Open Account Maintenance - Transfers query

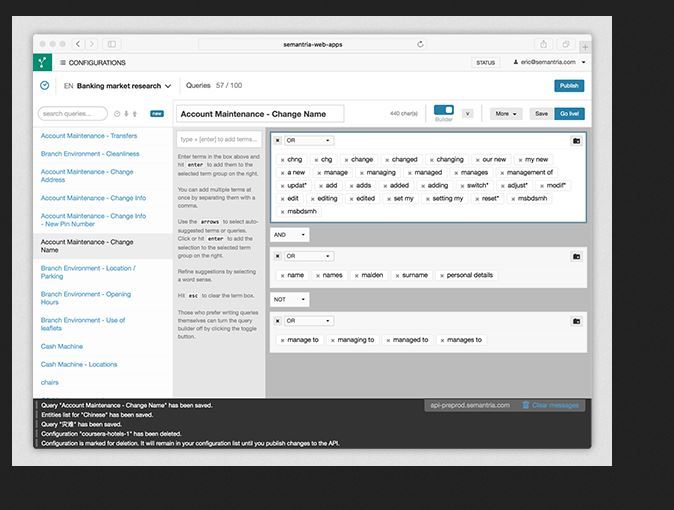(x=89, y=136)
